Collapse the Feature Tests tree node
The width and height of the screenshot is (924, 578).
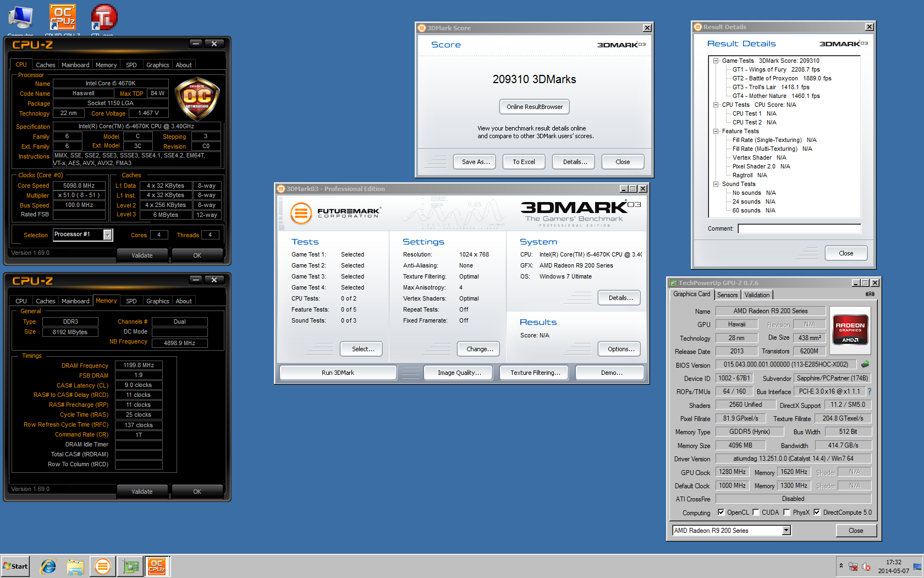716,132
